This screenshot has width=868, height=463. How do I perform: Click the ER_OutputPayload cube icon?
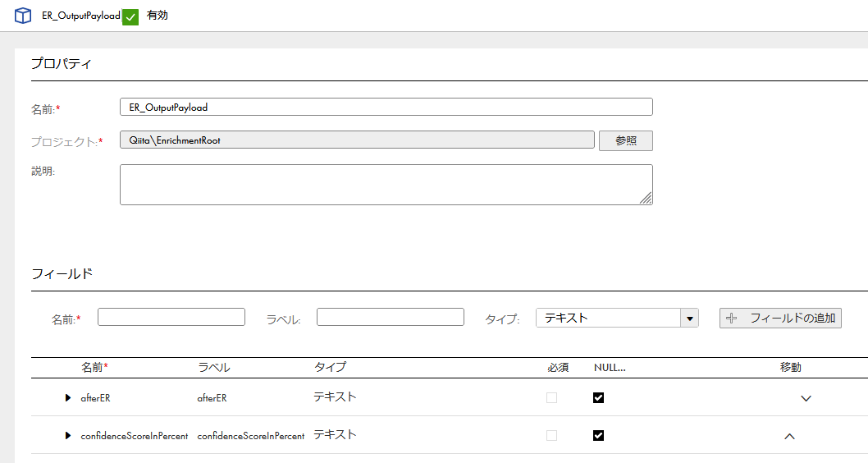[x=23, y=16]
